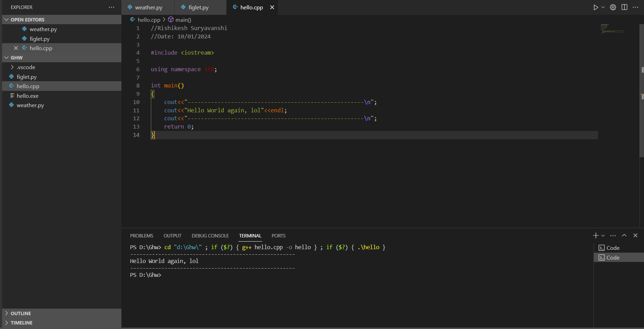The image size is (644, 329).
Task: Open the Ports panel tab
Action: click(278, 236)
